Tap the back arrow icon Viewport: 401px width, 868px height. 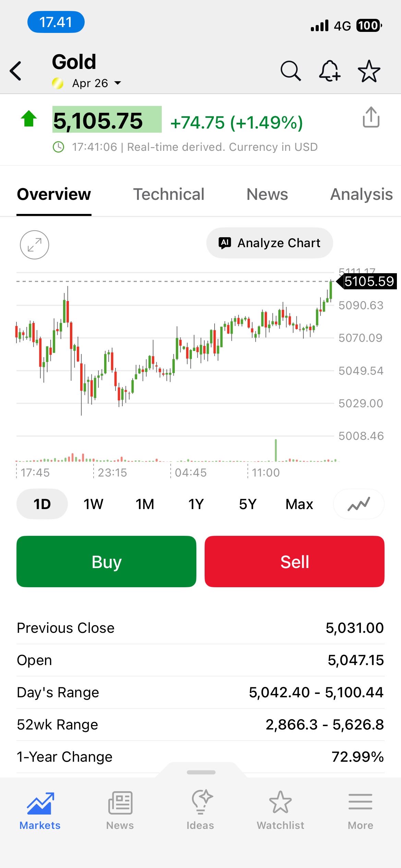[16, 71]
